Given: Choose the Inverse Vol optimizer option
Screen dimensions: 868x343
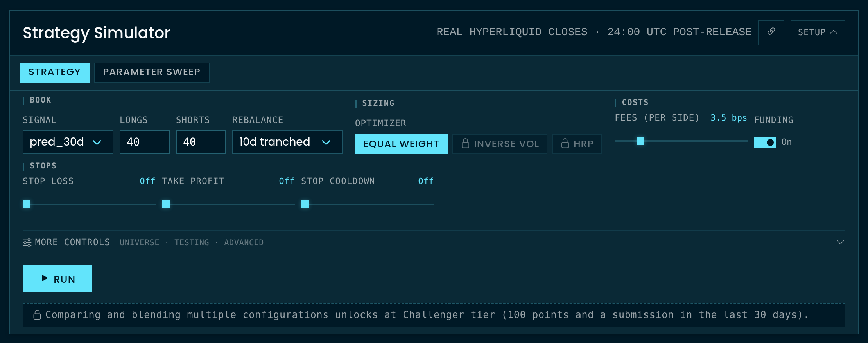Looking at the screenshot, I should 499,144.
